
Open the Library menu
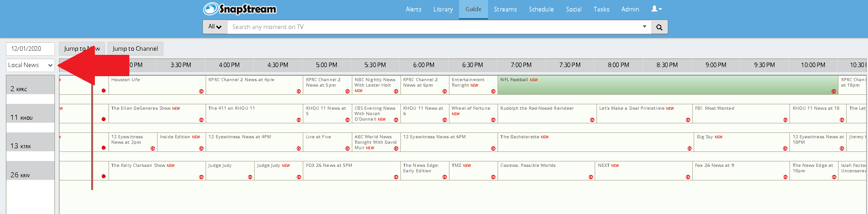(x=443, y=9)
